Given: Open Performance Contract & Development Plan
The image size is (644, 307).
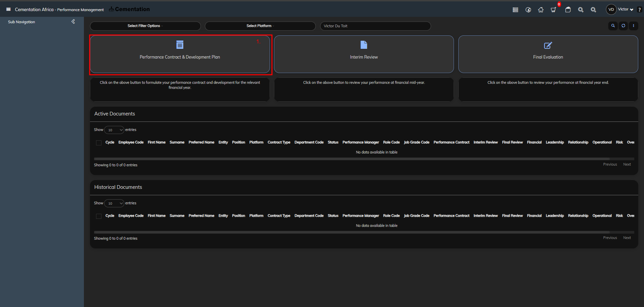Looking at the screenshot, I should 180,54.
